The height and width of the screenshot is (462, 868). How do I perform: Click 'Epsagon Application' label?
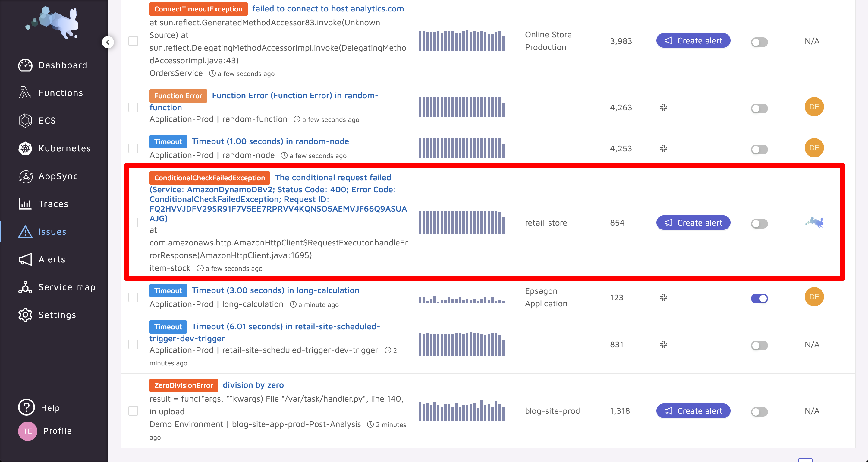point(546,297)
